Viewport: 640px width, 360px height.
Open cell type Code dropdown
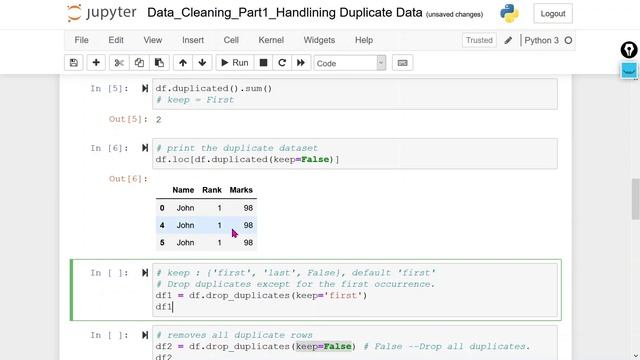(x=350, y=63)
